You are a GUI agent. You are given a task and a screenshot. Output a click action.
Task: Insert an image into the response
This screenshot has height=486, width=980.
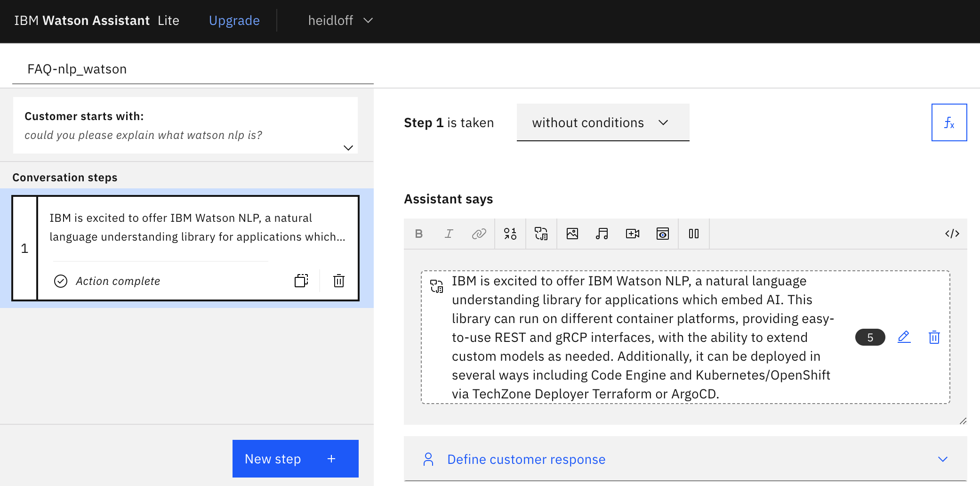click(572, 234)
